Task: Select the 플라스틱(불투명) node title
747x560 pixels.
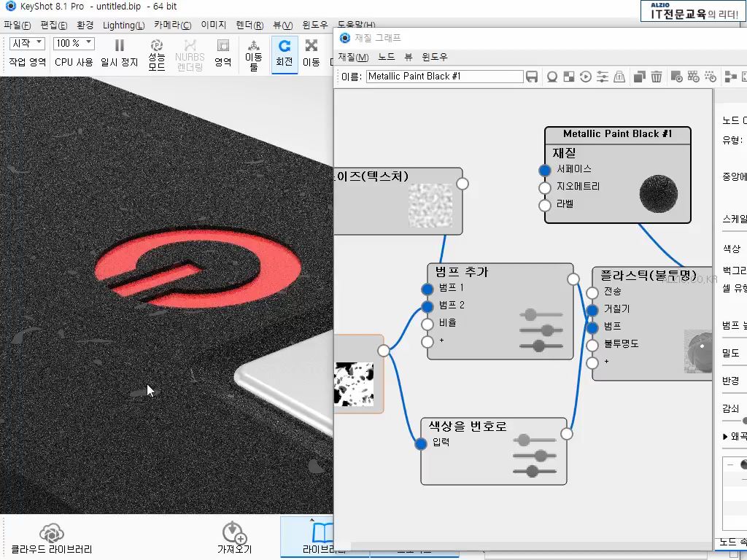Action: pyautogui.click(x=648, y=275)
